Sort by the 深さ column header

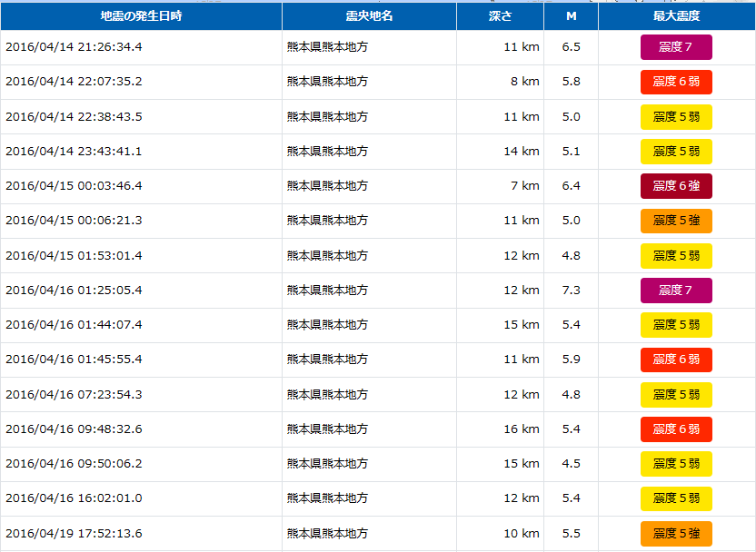pyautogui.click(x=500, y=16)
